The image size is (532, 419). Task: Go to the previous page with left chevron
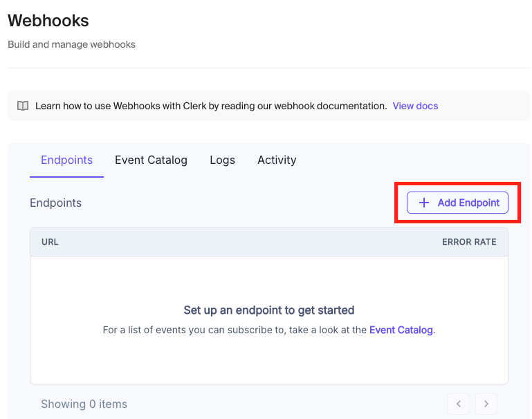click(x=459, y=404)
